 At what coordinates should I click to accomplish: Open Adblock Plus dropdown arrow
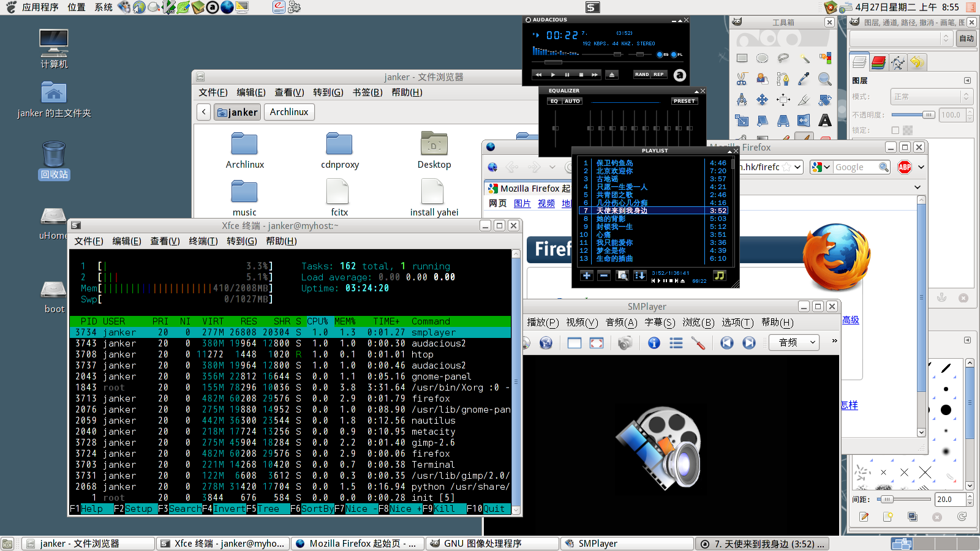pyautogui.click(x=921, y=167)
